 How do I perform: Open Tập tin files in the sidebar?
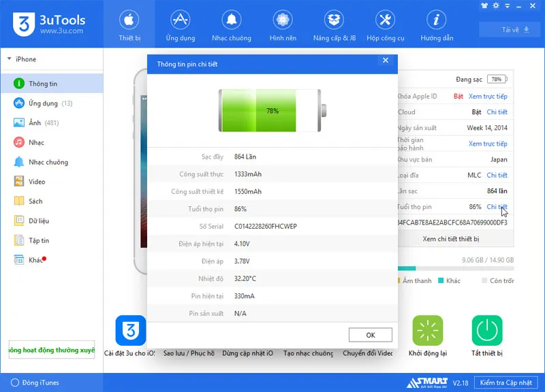52,240
